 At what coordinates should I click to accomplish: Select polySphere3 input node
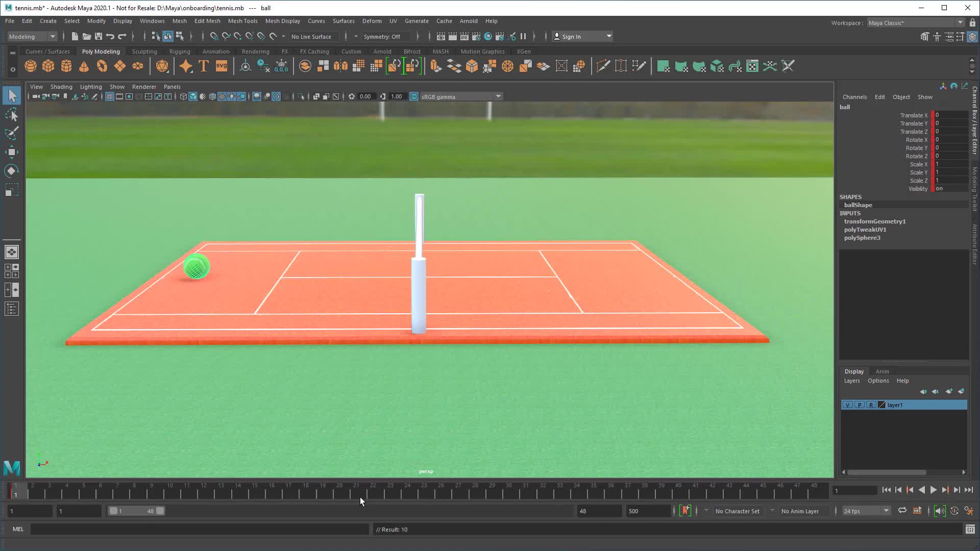(x=862, y=238)
